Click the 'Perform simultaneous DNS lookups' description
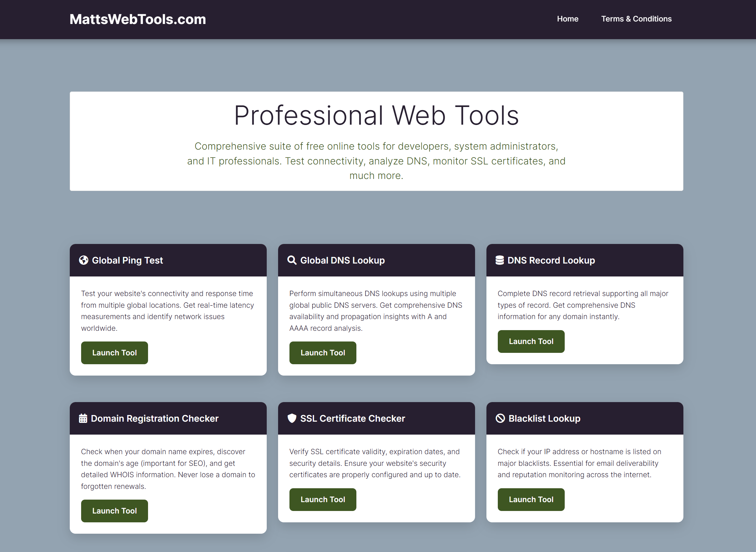This screenshot has width=756, height=552. pos(376,311)
